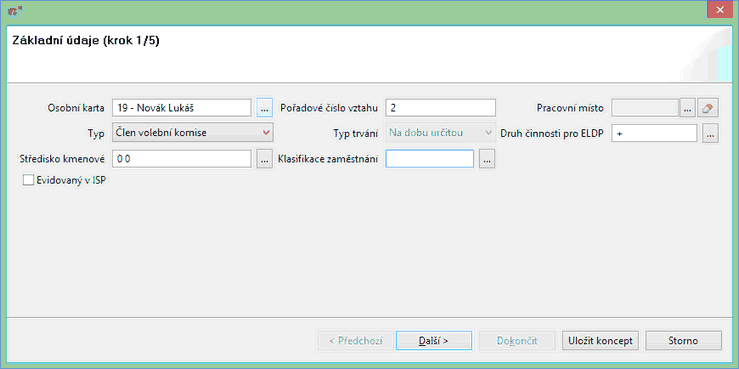Focus the empty Klasifikace zaměstnání field
This screenshot has height=369, width=739.
[x=429, y=159]
